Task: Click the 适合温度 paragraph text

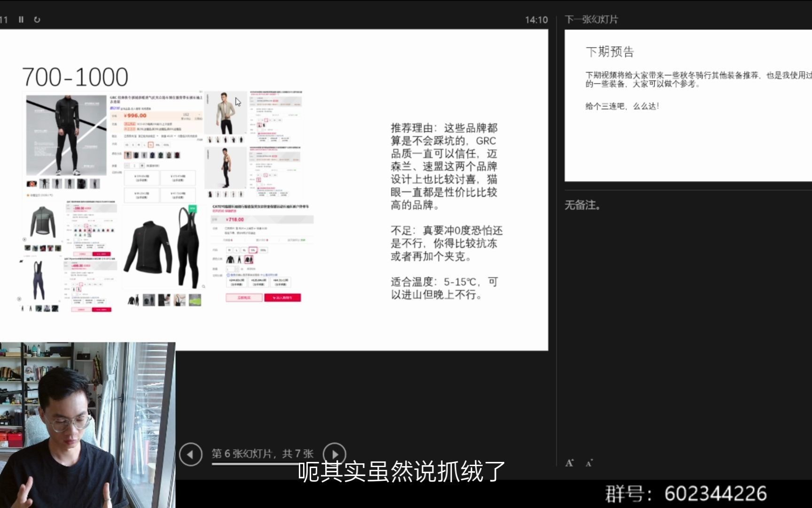Action: (444, 288)
